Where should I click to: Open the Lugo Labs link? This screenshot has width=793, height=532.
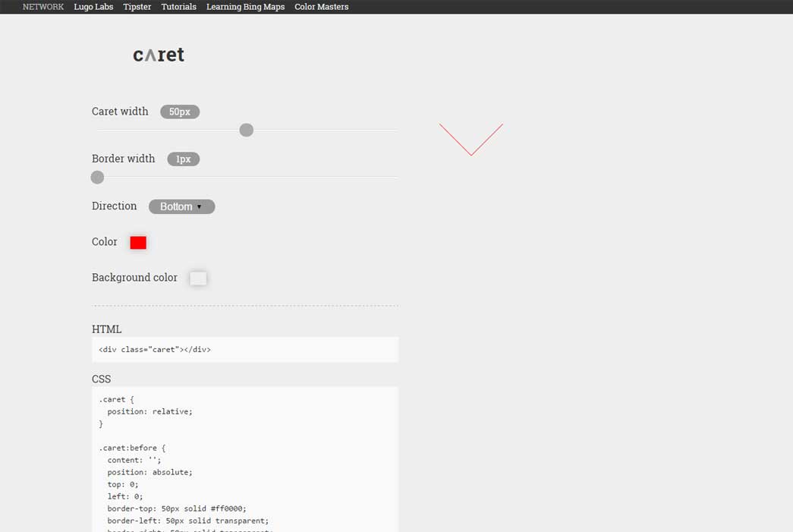click(93, 7)
